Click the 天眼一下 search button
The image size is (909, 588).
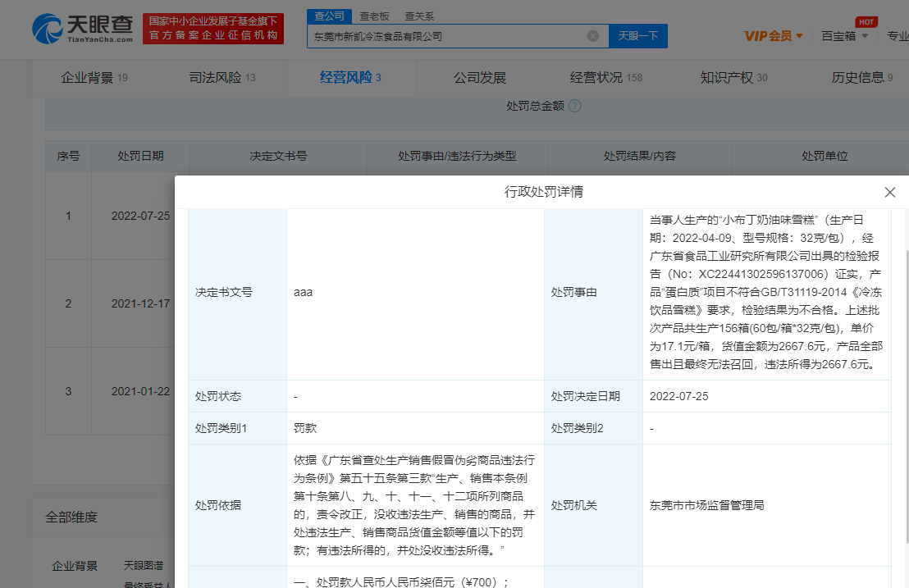[637, 36]
